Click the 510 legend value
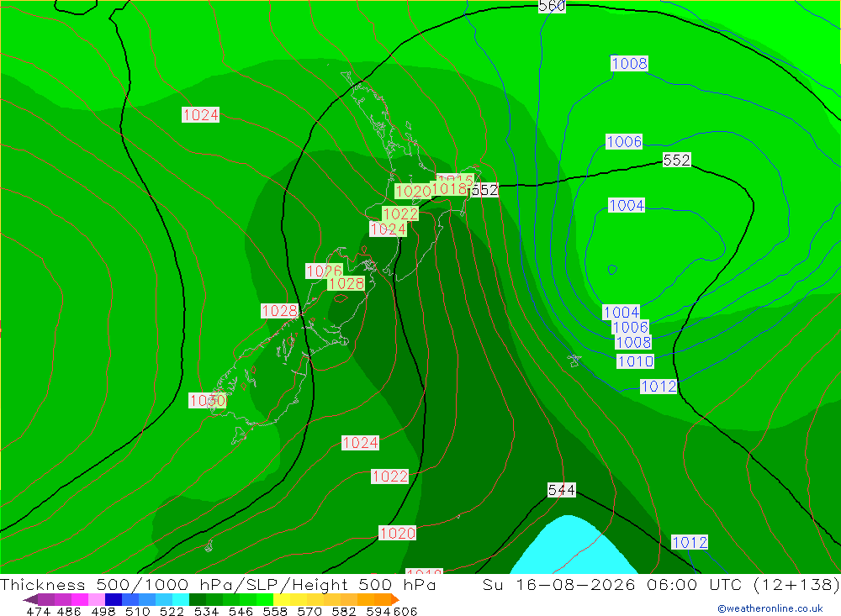The width and height of the screenshot is (841, 616). 137,612
